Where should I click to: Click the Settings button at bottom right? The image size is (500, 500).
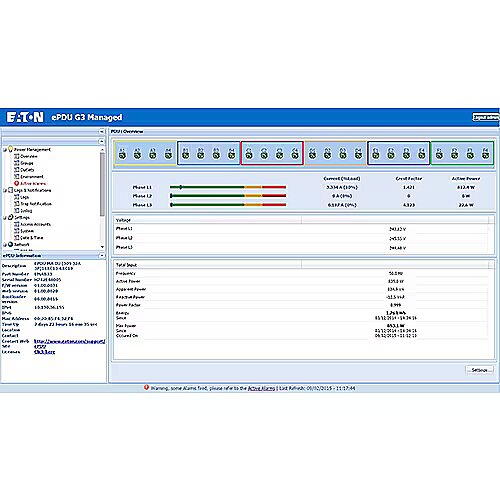point(479,370)
